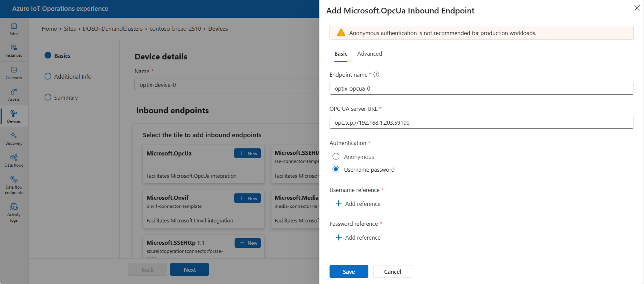Open Data flows in the sidebar
The image size is (644, 284).
[14, 161]
